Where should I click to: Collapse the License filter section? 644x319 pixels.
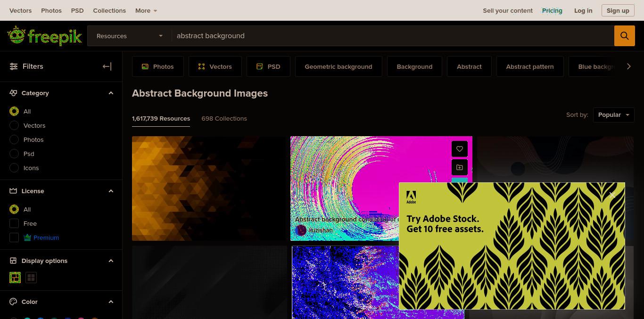point(111,191)
